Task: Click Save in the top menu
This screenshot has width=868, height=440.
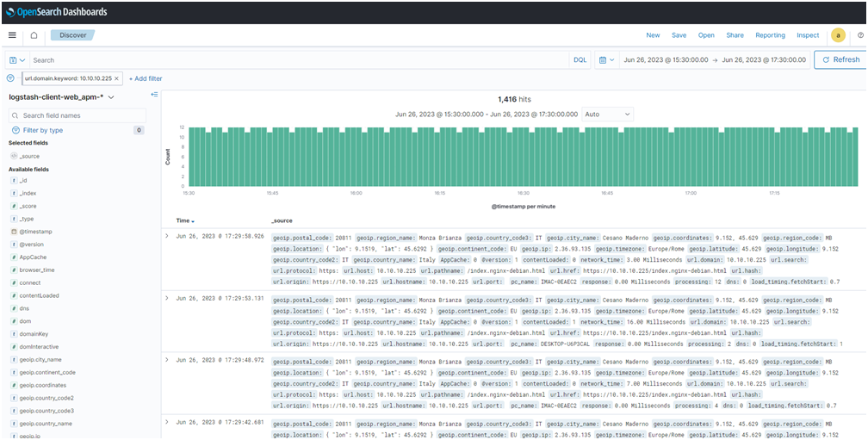Action: pyautogui.click(x=679, y=34)
